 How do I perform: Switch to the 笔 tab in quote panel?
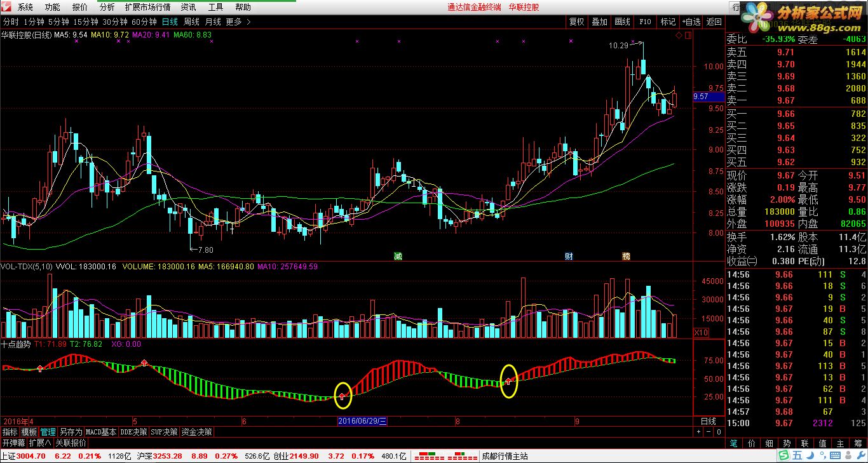(733, 443)
